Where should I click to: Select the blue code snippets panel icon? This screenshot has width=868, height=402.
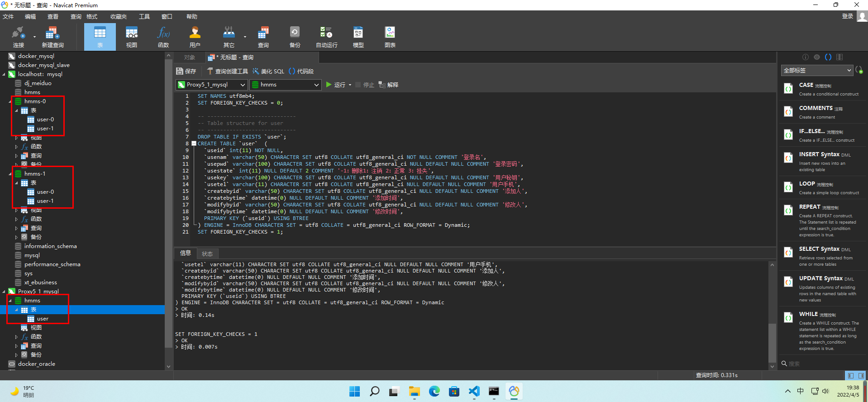click(828, 57)
